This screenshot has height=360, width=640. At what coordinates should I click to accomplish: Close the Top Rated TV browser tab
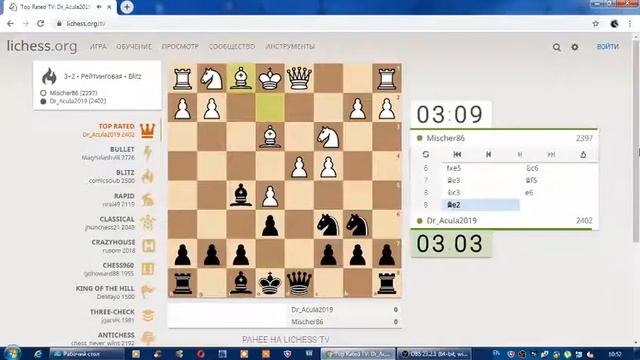pos(109,7)
